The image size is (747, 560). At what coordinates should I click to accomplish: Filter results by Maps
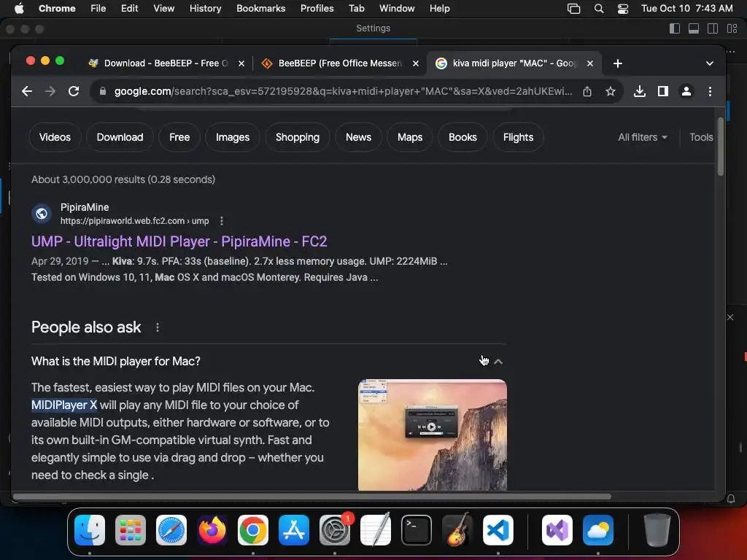pyautogui.click(x=410, y=137)
